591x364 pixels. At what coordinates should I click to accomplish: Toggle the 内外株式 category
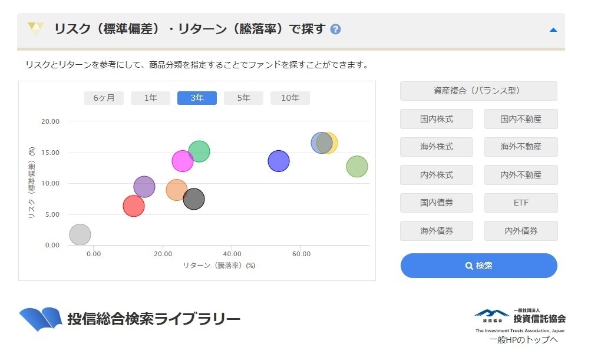437,175
